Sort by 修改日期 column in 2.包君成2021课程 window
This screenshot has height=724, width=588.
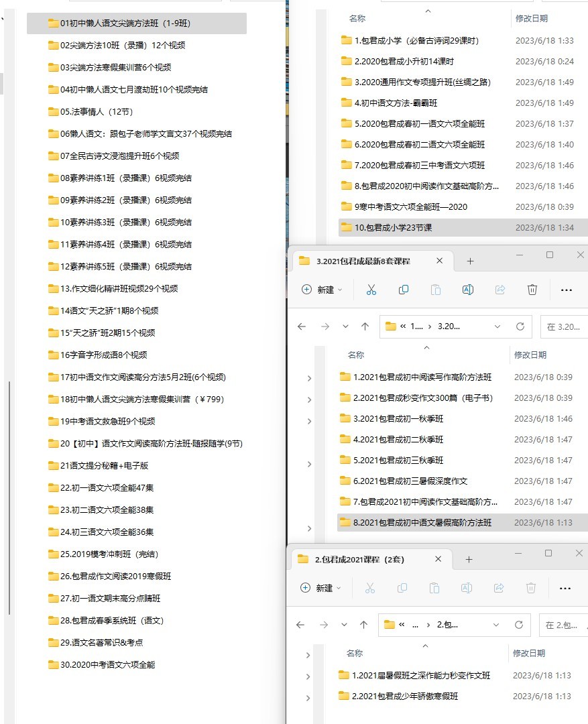[529, 654]
